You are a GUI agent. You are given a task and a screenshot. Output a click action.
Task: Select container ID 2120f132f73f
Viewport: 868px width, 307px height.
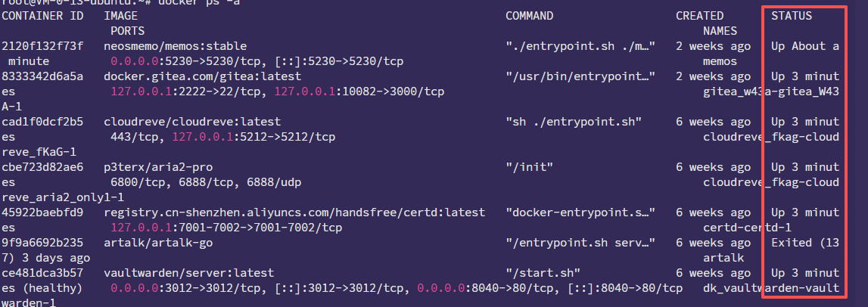click(43, 46)
